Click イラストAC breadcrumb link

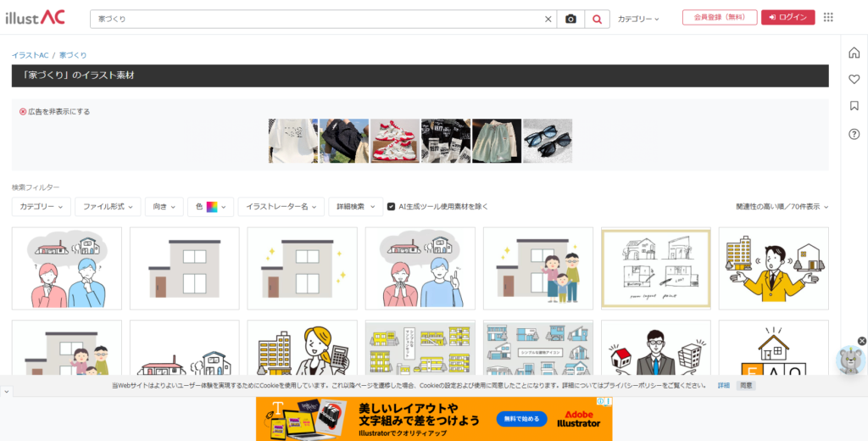30,55
